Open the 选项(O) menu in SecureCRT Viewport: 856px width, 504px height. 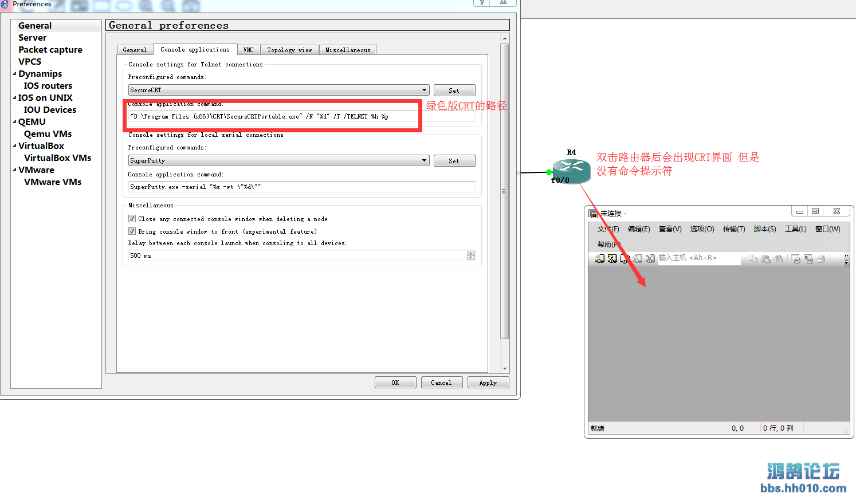pyautogui.click(x=702, y=229)
